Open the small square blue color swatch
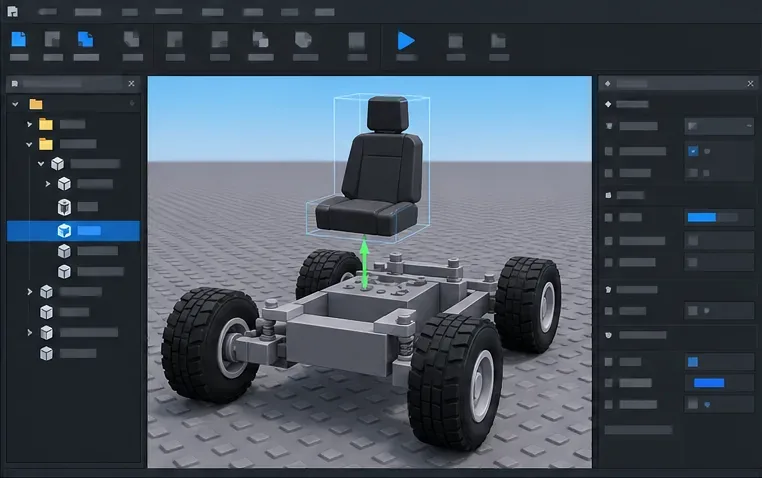The height and width of the screenshot is (478, 762). pyautogui.click(x=693, y=362)
